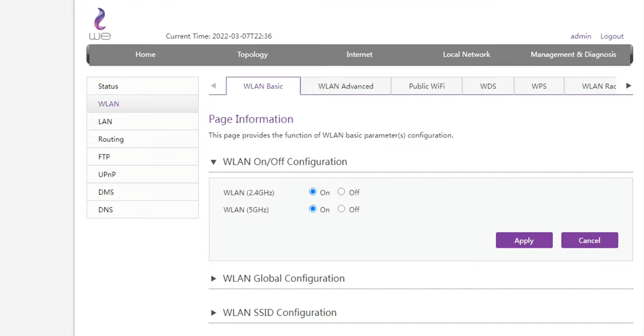Image resolution: width=644 pixels, height=336 pixels.
Task: Open the Public WiFi tab
Action: click(426, 86)
